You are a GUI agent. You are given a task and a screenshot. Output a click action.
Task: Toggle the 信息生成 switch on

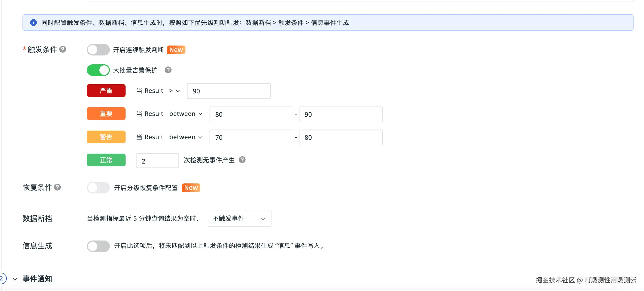[98, 246]
